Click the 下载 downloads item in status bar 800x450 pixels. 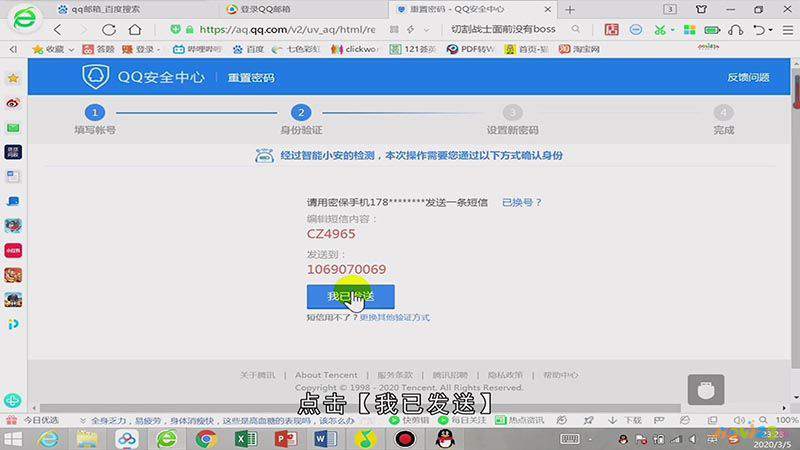(x=625, y=420)
